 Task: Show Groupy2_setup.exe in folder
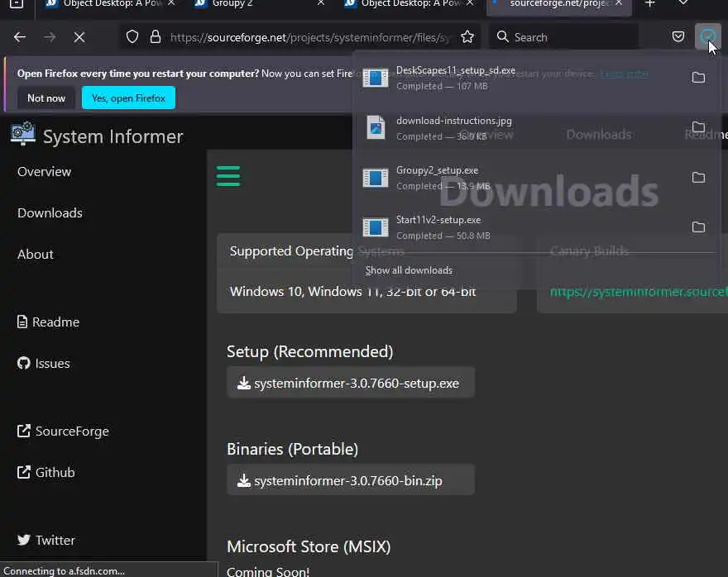pos(698,177)
